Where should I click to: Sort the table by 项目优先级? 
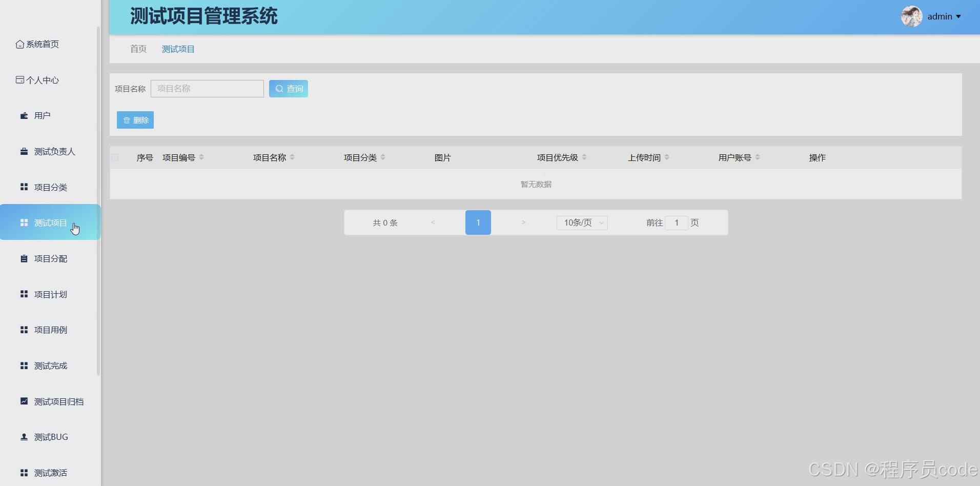(585, 157)
